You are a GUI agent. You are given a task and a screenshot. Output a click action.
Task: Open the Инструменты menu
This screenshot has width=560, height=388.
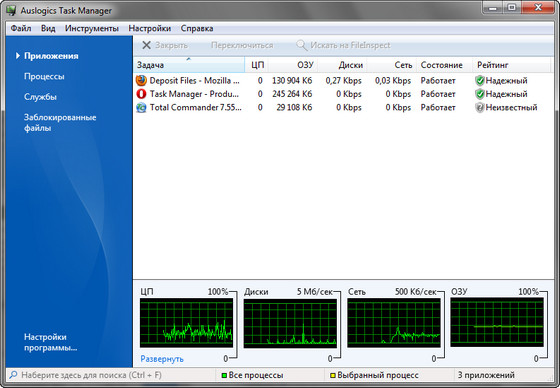pos(92,28)
